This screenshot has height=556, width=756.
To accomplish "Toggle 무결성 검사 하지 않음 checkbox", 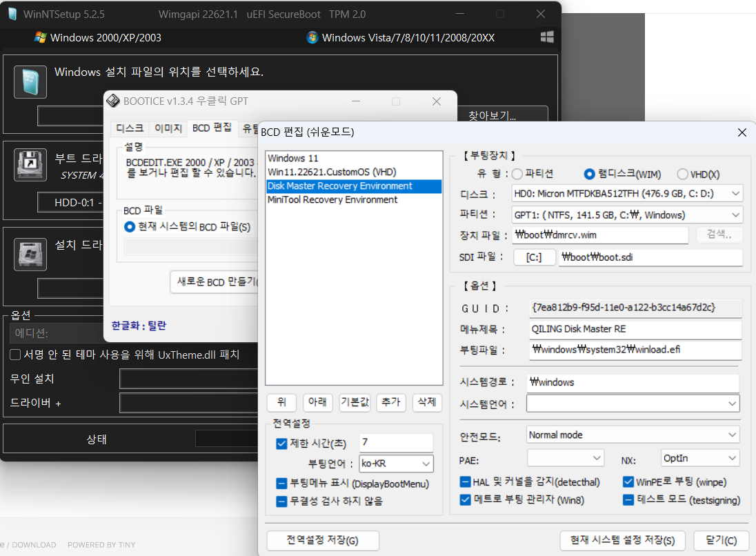I will tap(281, 501).
